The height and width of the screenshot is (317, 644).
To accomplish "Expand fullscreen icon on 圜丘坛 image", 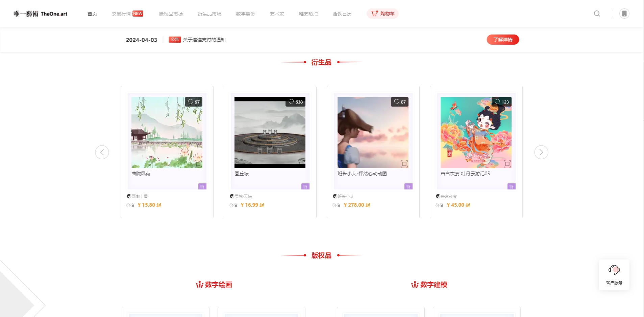I will click(301, 164).
